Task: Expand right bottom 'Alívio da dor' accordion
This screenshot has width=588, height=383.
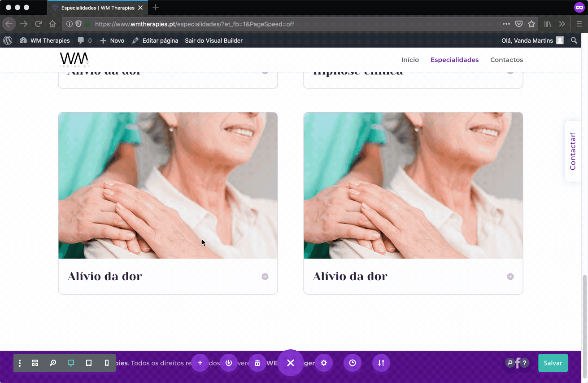Action: coord(510,277)
